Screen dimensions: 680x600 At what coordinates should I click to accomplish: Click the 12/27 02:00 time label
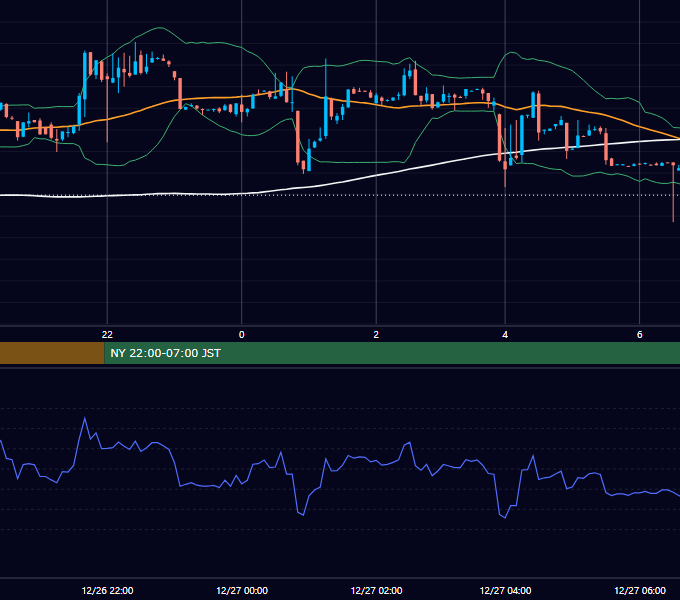(376, 590)
